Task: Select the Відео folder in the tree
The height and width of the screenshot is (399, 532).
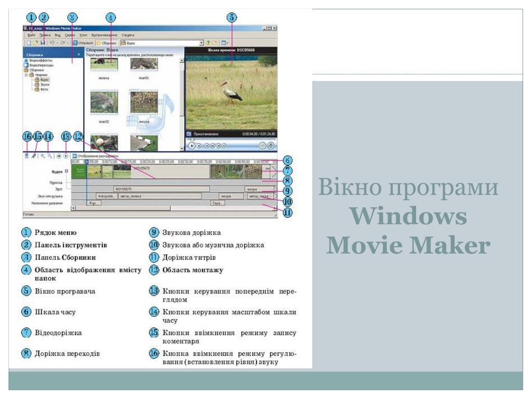Action: click(x=42, y=79)
